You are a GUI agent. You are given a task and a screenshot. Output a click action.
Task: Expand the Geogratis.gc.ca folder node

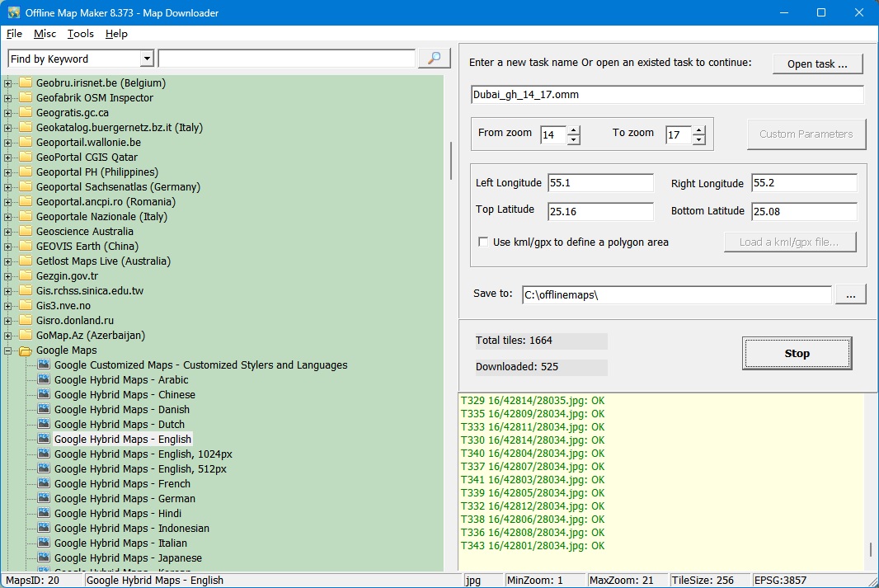coord(8,113)
